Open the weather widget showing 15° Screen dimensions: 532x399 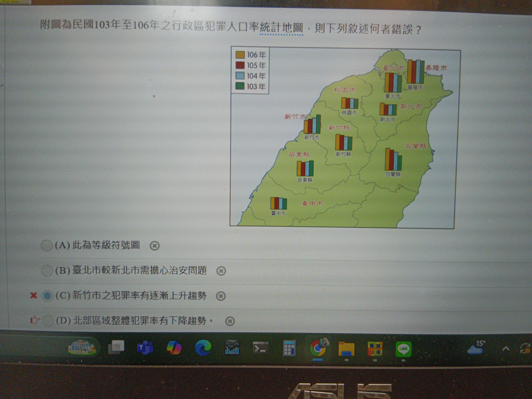pos(476,347)
